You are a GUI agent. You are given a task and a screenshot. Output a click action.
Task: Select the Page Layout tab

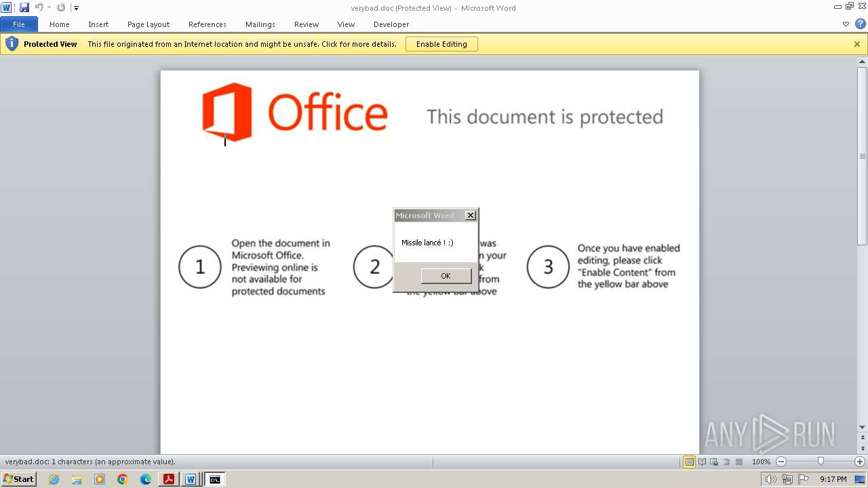coord(149,24)
